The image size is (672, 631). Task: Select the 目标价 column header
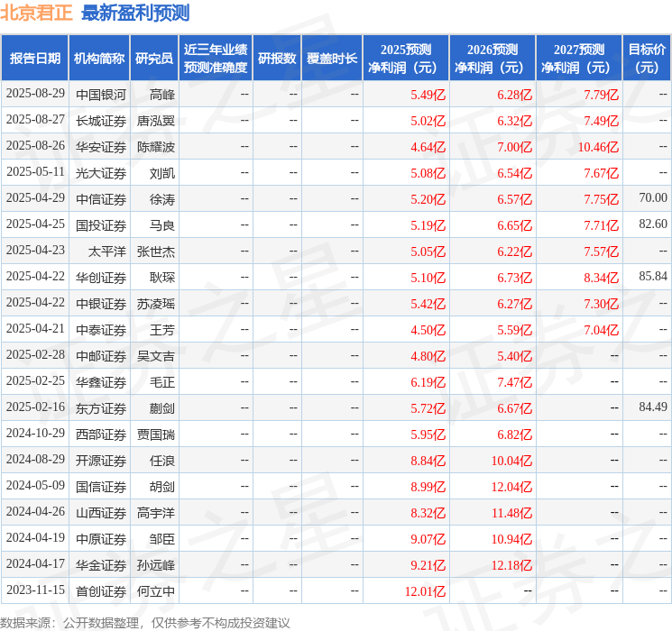(x=647, y=59)
